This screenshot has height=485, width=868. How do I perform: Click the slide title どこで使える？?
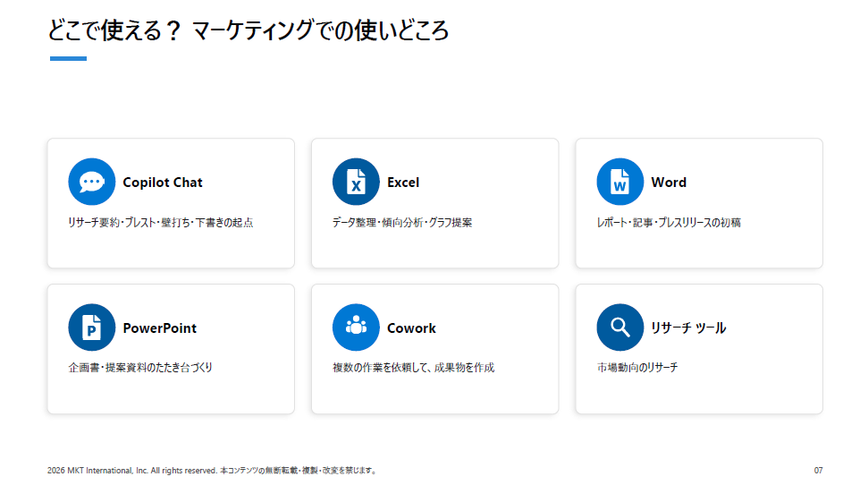(x=114, y=30)
